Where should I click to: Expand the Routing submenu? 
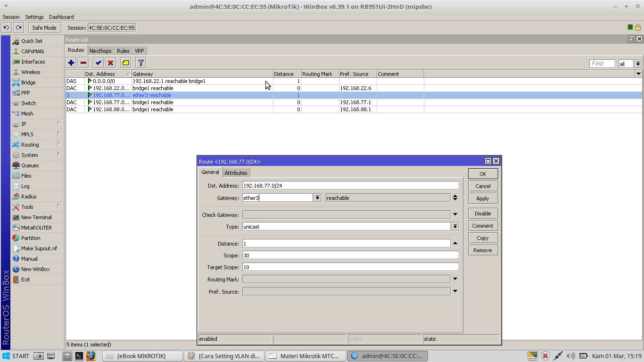(x=37, y=145)
